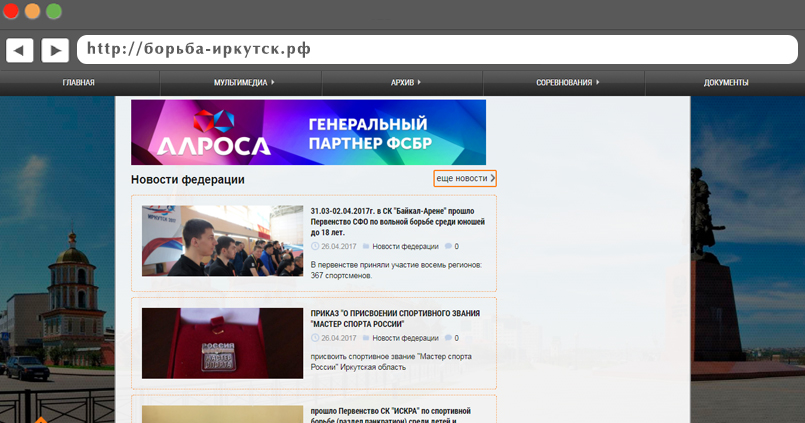Open the Байкал-Арене Первенство СФО news headline
The height and width of the screenshot is (423, 805).
tap(397, 222)
